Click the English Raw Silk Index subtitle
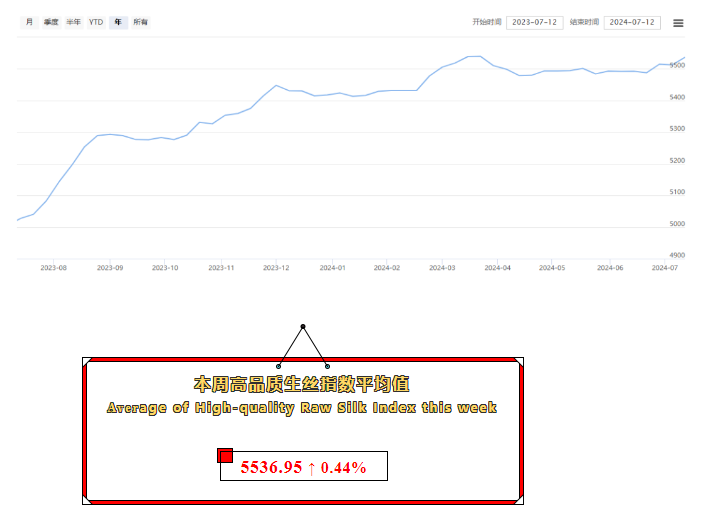706x516 pixels. pos(301,408)
